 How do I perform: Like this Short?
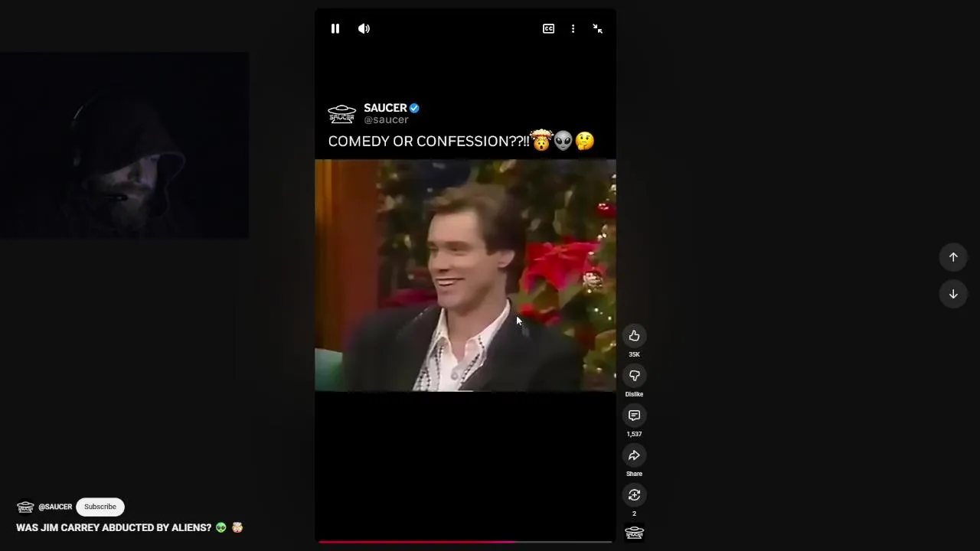634,336
